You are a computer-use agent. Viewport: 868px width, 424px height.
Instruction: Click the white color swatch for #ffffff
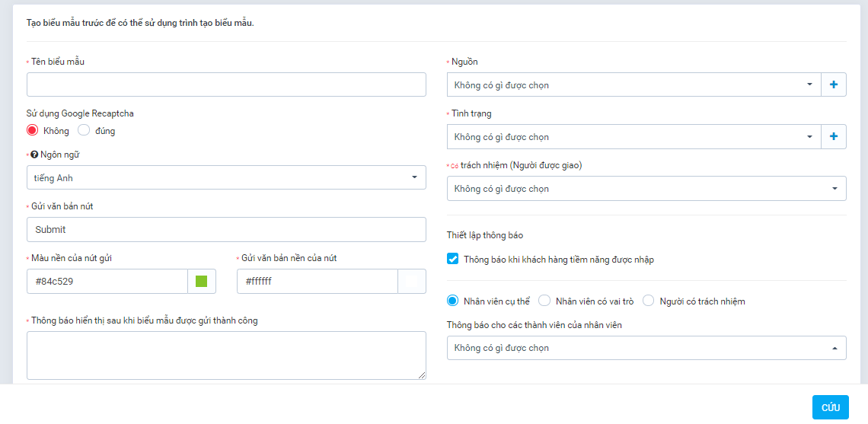(412, 281)
